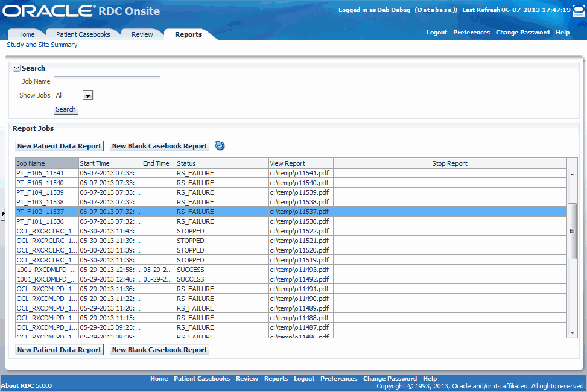The image size is (587, 392).
Task: Create a New Patient Data Report
Action: coord(59,145)
